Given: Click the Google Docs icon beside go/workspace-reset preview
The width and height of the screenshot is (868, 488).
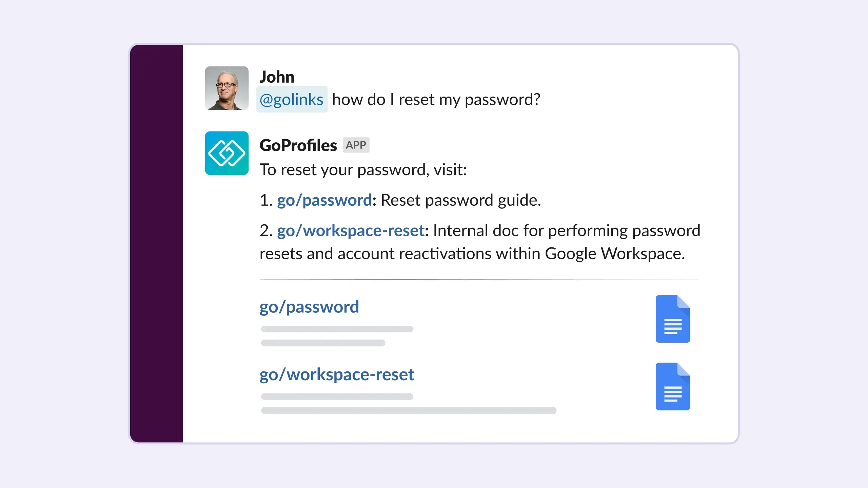Looking at the screenshot, I should (673, 386).
